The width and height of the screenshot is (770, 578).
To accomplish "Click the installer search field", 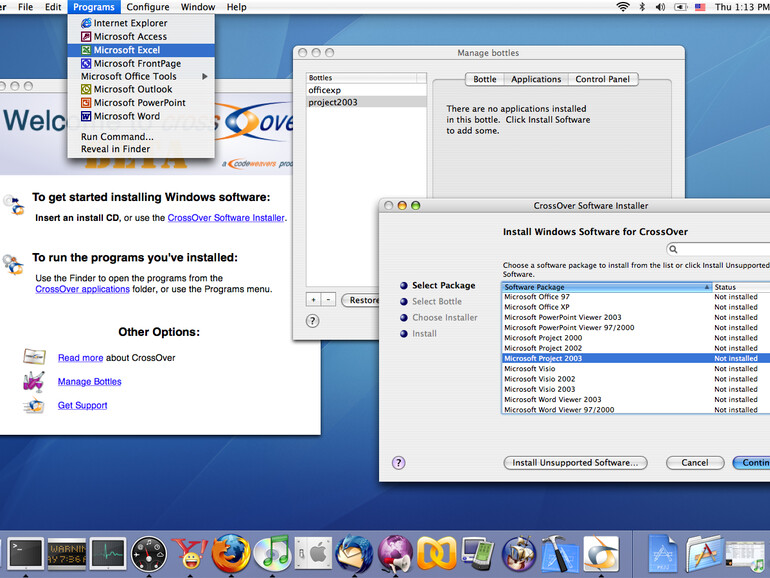I will coord(722,249).
